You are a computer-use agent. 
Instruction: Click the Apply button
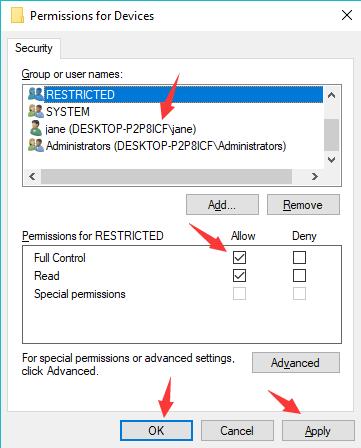(318, 431)
